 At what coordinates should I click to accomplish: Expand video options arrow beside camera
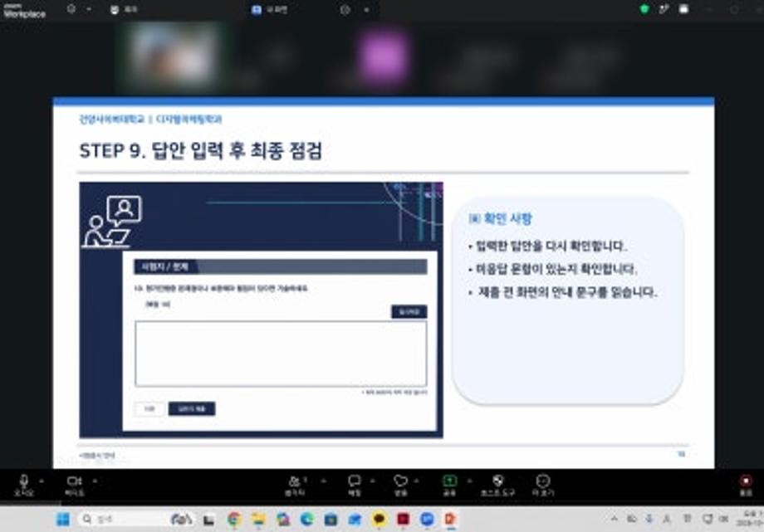point(95,481)
